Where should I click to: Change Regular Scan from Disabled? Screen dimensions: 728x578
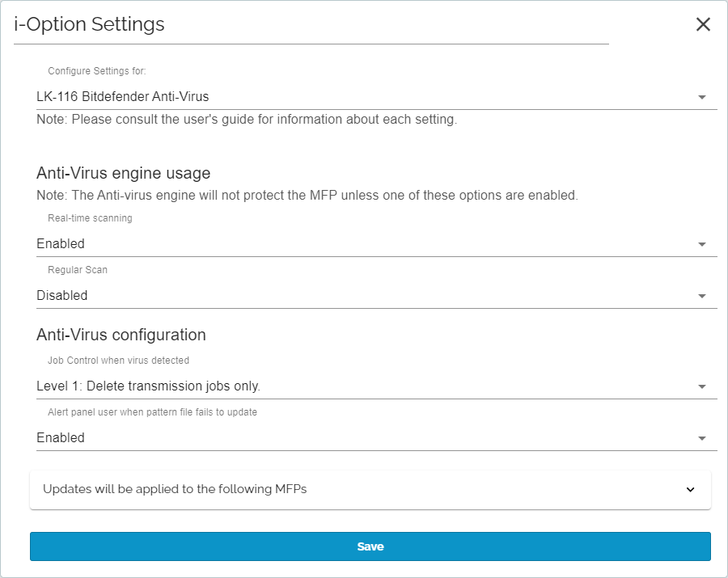(376, 296)
